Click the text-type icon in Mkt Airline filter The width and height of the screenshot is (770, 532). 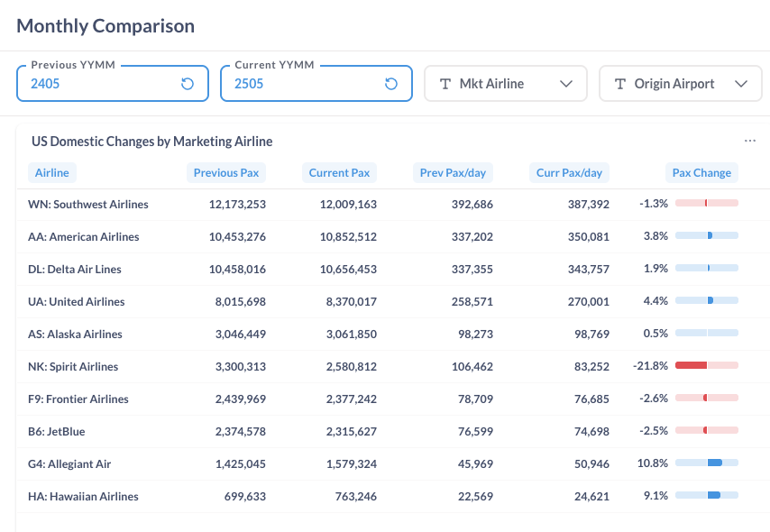[445, 84]
